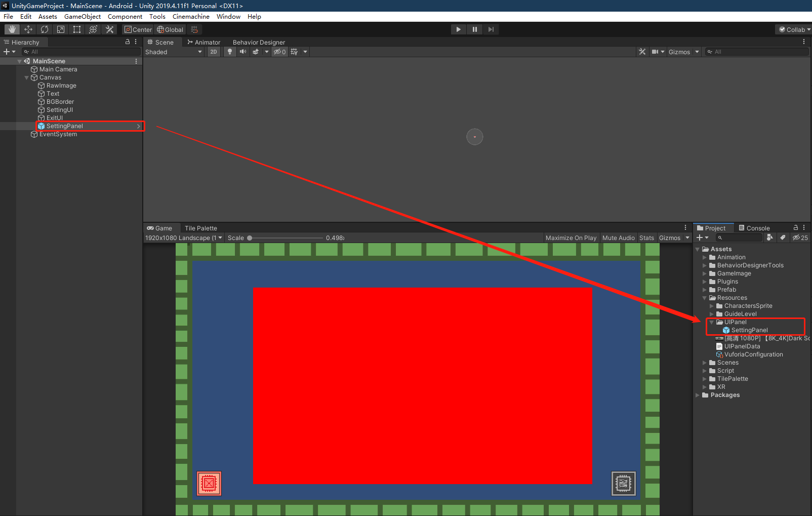Click Scene view search field
The width and height of the screenshot is (812, 516).
[x=757, y=52]
